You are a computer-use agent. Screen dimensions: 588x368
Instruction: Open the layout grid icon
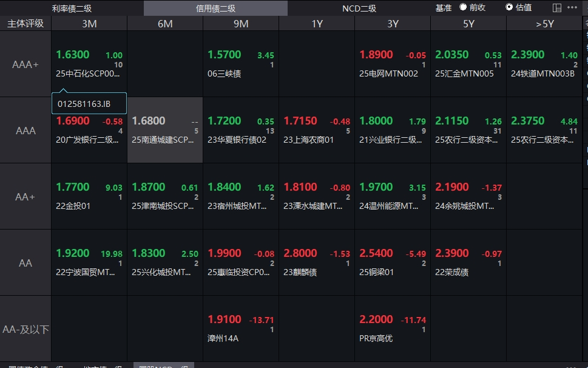[557, 8]
